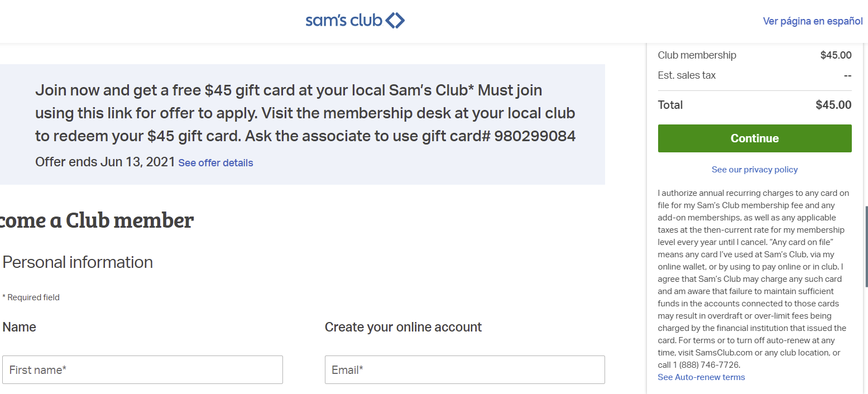Click the Name section heading
This screenshot has height=394, width=868.
pyautogui.click(x=20, y=327)
